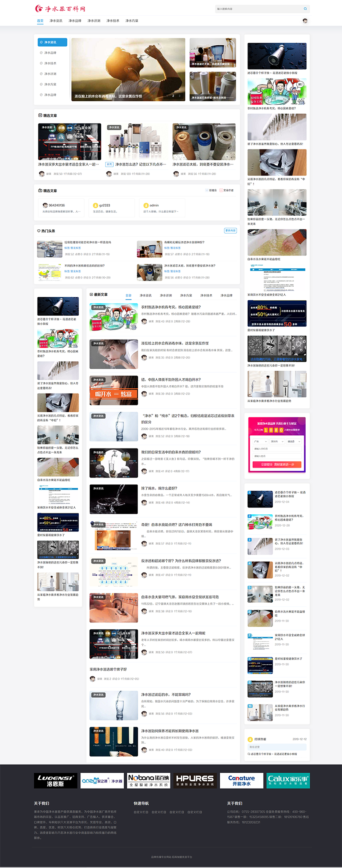Screen dimensions: 342x868
Task: Click the 更多内容 button in 热门头条
Action: point(230,231)
